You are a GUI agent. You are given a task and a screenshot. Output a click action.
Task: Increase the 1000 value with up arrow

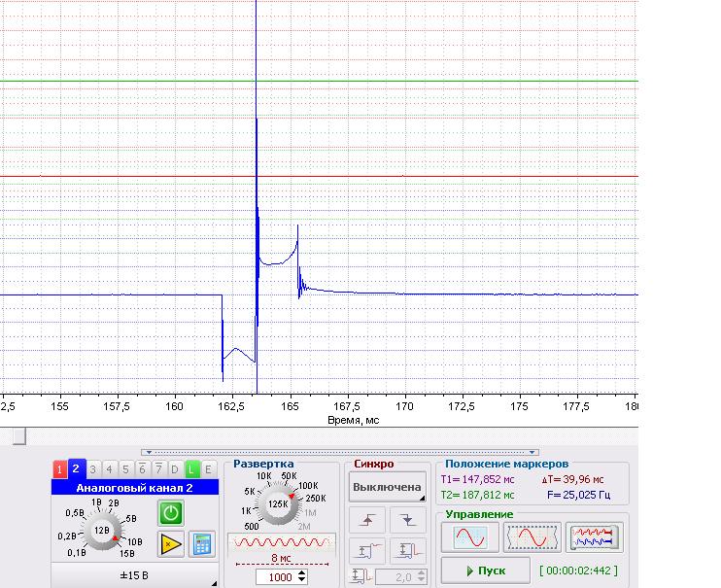click(x=302, y=573)
